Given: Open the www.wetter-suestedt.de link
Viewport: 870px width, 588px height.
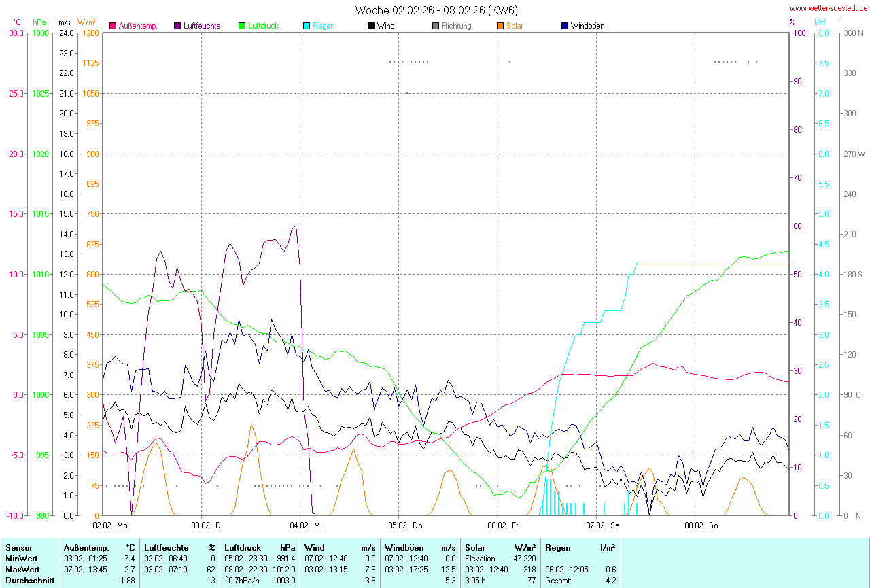Looking at the screenshot, I should [829, 8].
